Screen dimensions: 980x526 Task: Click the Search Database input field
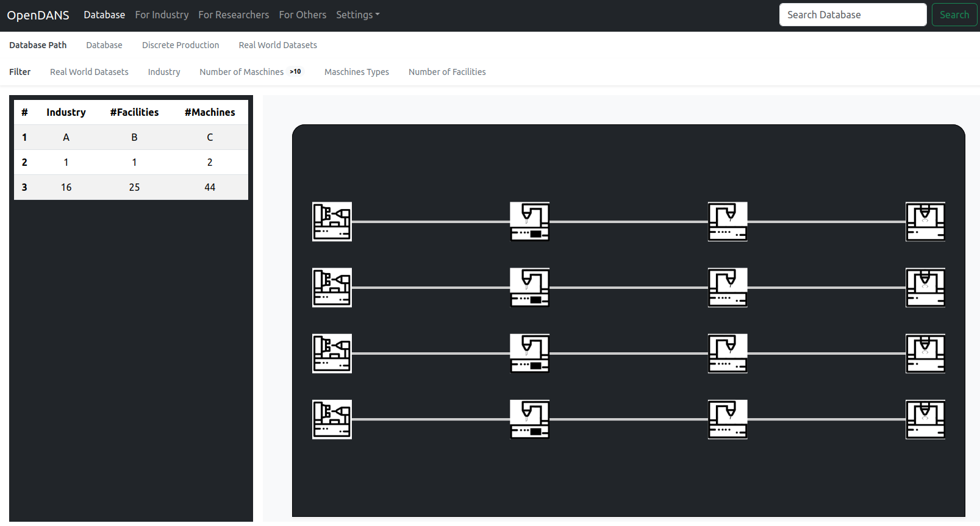(853, 15)
